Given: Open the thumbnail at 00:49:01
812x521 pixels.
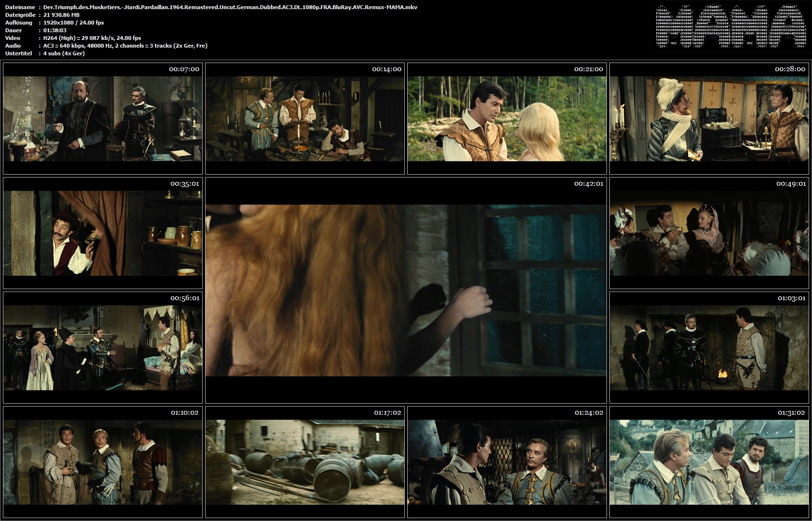Looking at the screenshot, I should point(709,233).
